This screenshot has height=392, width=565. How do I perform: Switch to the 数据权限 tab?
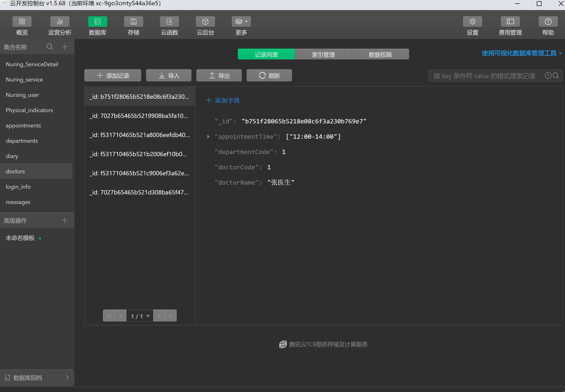[x=380, y=54]
